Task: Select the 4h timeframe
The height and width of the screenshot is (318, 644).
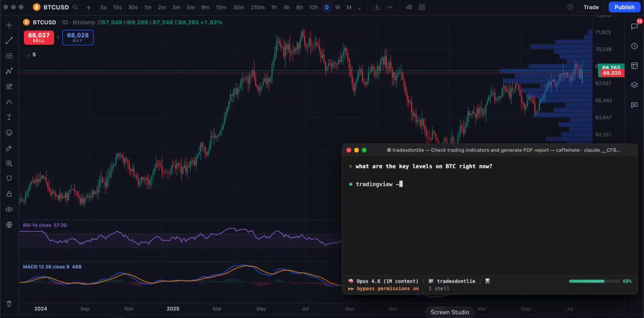Action: pyautogui.click(x=287, y=8)
